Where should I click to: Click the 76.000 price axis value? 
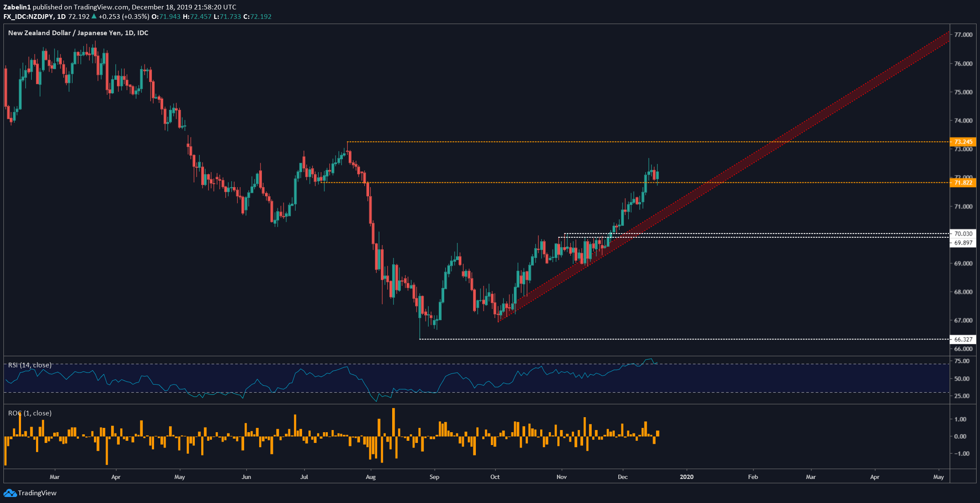coord(963,64)
